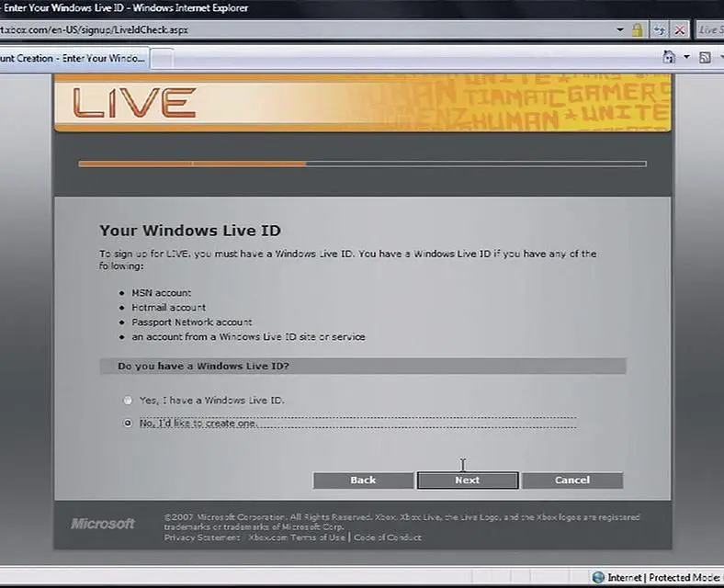
Task: Open the Home button dropdown arrow
Action: coord(686,57)
